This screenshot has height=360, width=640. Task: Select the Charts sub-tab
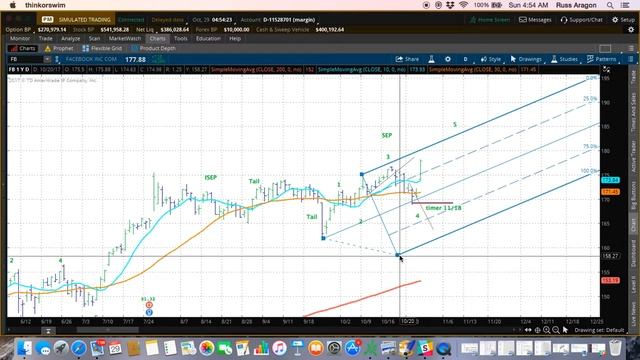(x=23, y=48)
